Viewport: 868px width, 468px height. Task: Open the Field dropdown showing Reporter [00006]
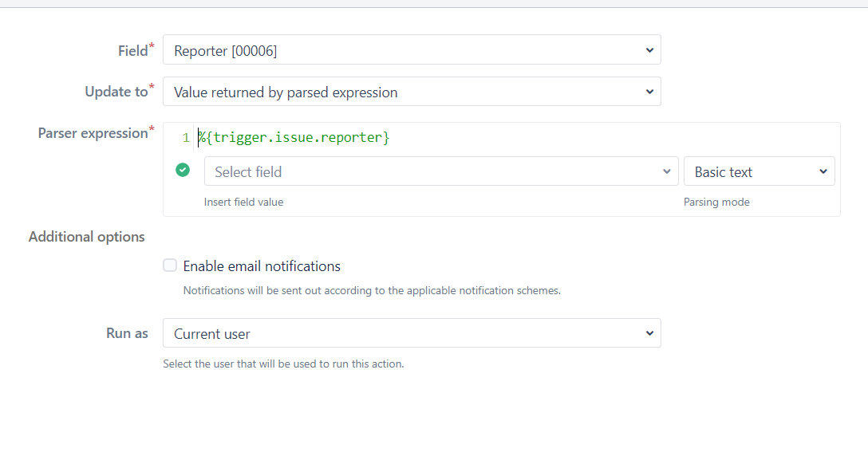[412, 49]
